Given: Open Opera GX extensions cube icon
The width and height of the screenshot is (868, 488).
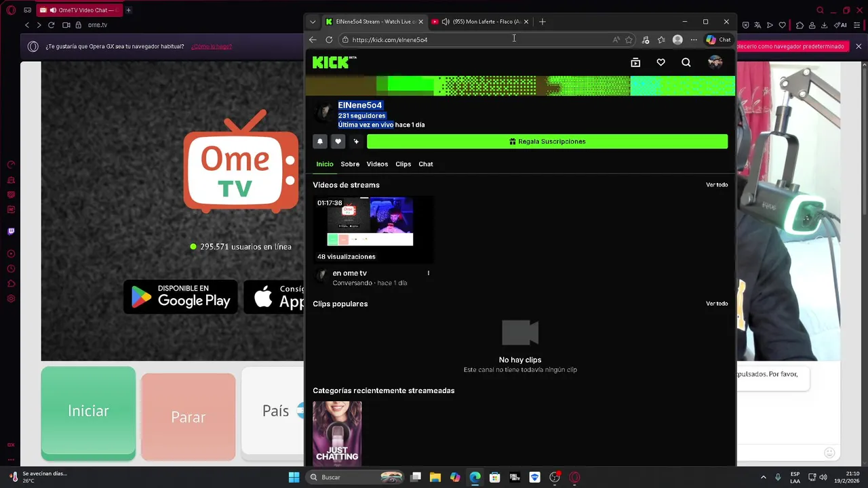Looking at the screenshot, I should click(800, 25).
